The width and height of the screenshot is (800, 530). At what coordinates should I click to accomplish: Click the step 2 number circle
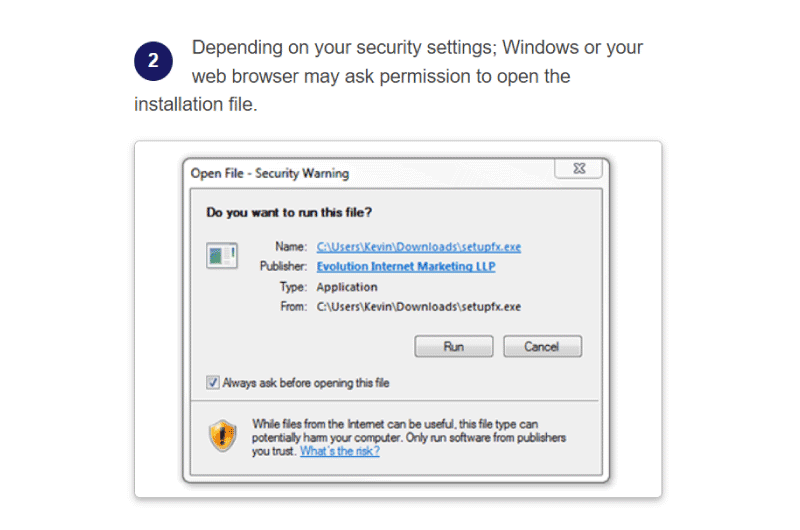[x=153, y=61]
